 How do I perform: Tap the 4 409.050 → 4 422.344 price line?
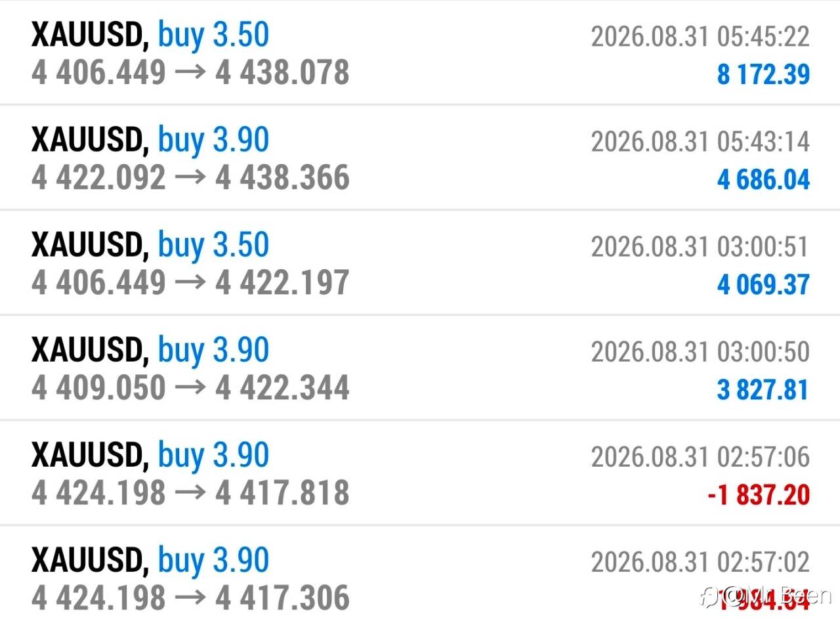coord(190,388)
